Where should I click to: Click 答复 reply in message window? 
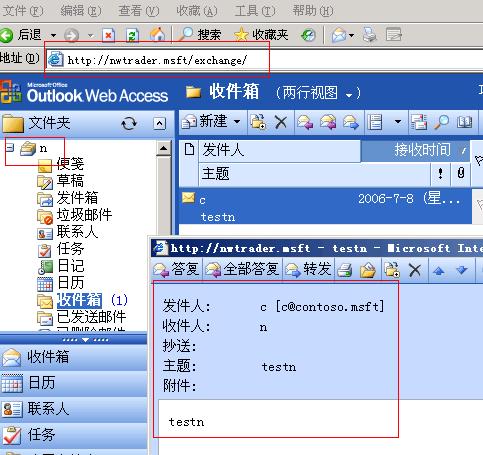pyautogui.click(x=177, y=269)
